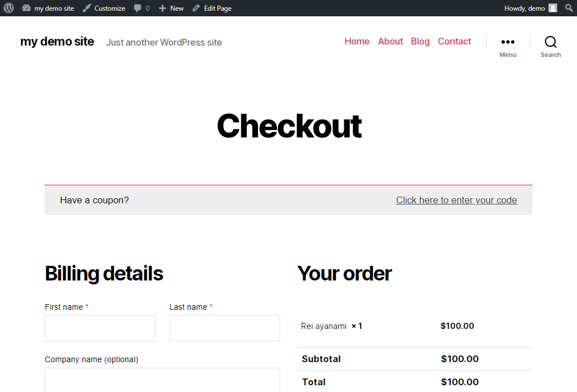Select the Contact menu item
Viewport: 577px width, 392px height.
click(x=454, y=41)
